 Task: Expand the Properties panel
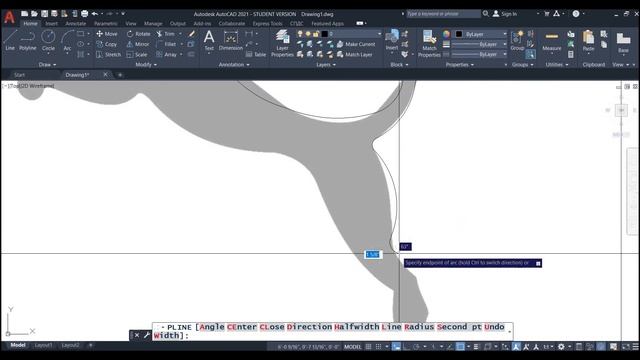tap(460, 64)
